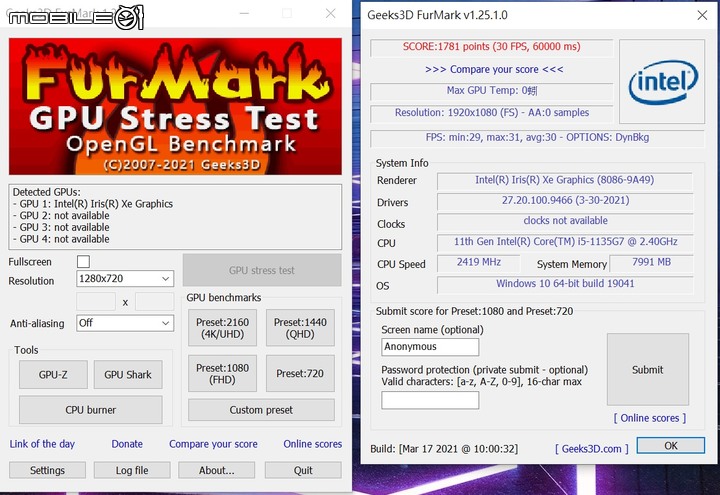The width and height of the screenshot is (720, 495).
Task: Click the OS Windows 10 build value
Action: pos(564,284)
